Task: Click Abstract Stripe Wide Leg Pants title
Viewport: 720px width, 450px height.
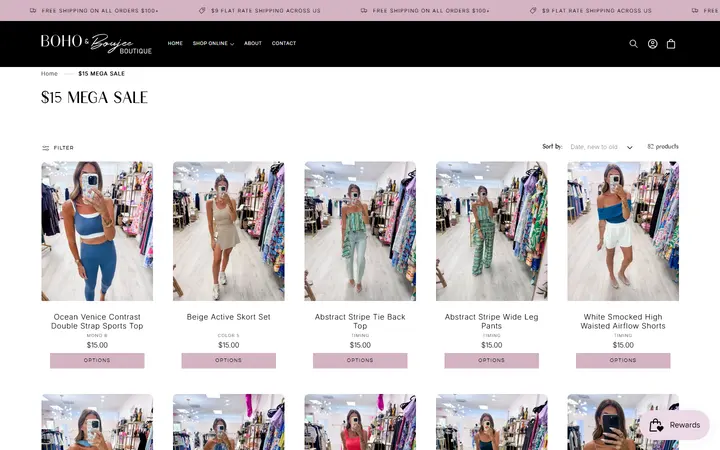Action: point(491,321)
